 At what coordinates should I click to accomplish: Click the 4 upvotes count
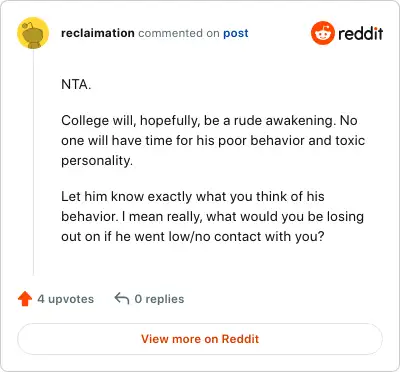[x=66, y=299]
